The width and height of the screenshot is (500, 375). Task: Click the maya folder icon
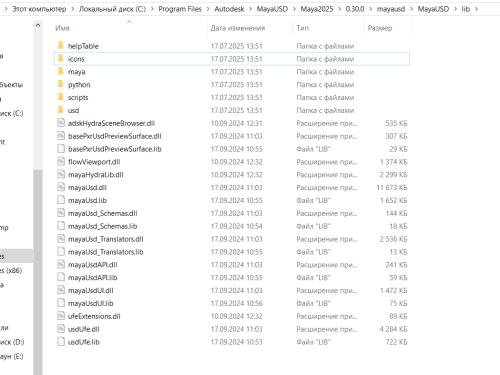pos(60,71)
